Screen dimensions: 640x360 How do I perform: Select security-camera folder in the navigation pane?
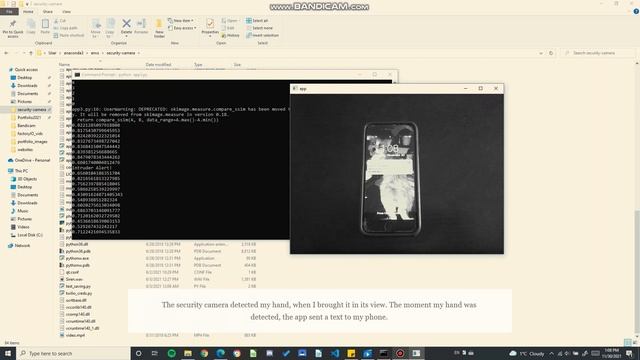point(31,109)
